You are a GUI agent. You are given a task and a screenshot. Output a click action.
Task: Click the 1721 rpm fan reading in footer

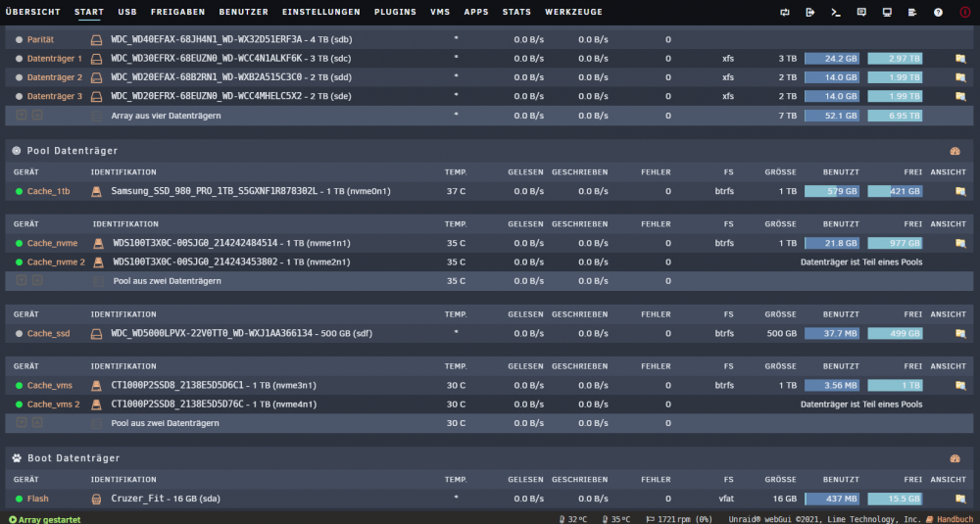[679, 520]
